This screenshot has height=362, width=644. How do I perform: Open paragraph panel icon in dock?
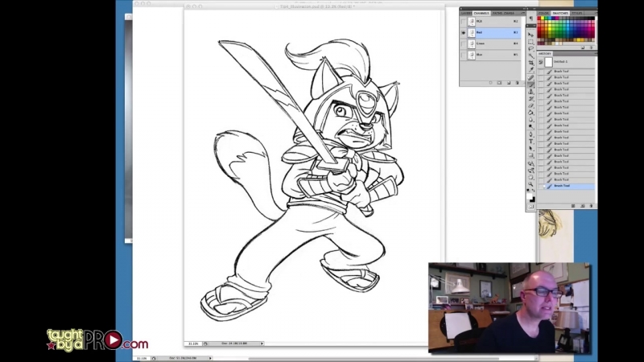click(x=530, y=19)
